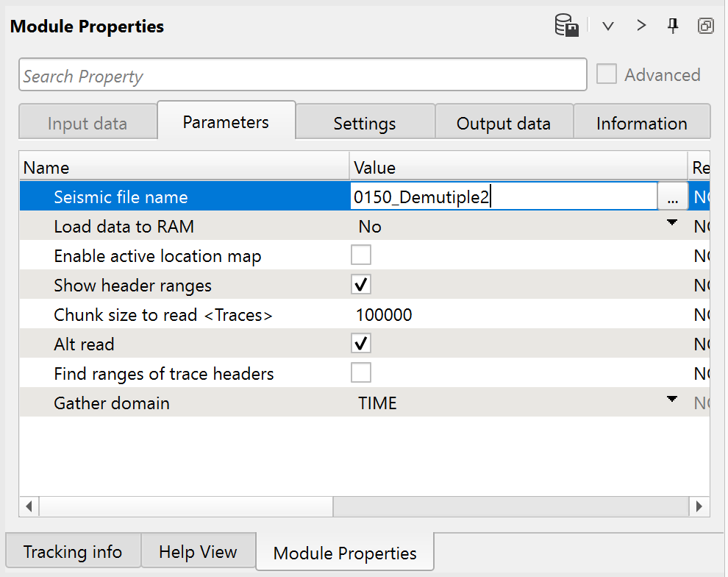Disable the Alt read checkbox

[x=361, y=344]
